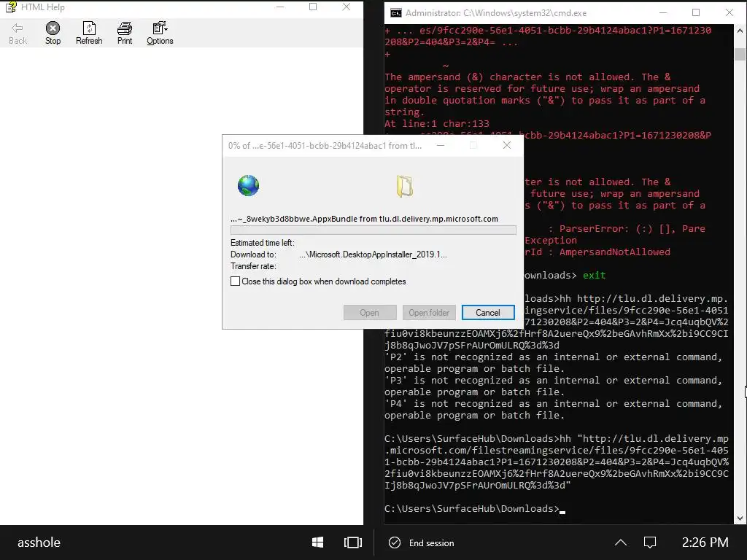Click the disabled Open folder button
The width and height of the screenshot is (747, 560).
pos(429,313)
